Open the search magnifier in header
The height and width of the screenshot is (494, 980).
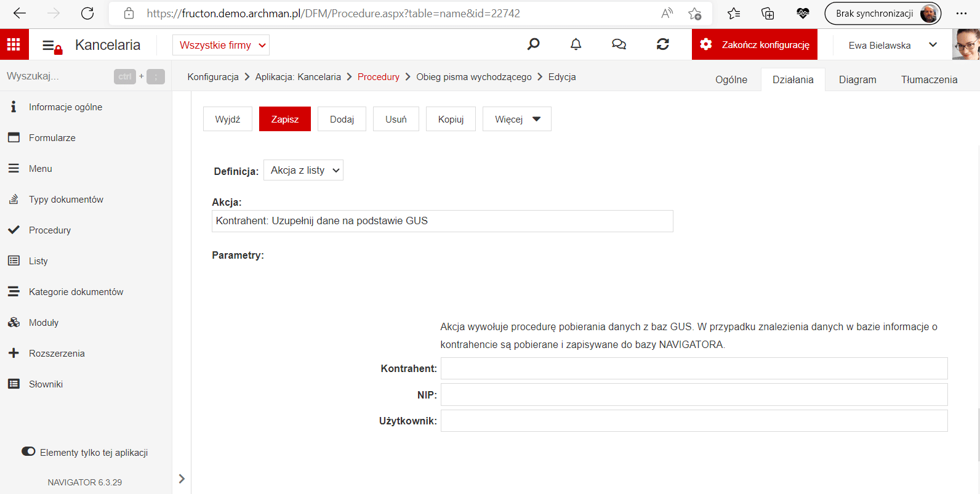click(534, 44)
